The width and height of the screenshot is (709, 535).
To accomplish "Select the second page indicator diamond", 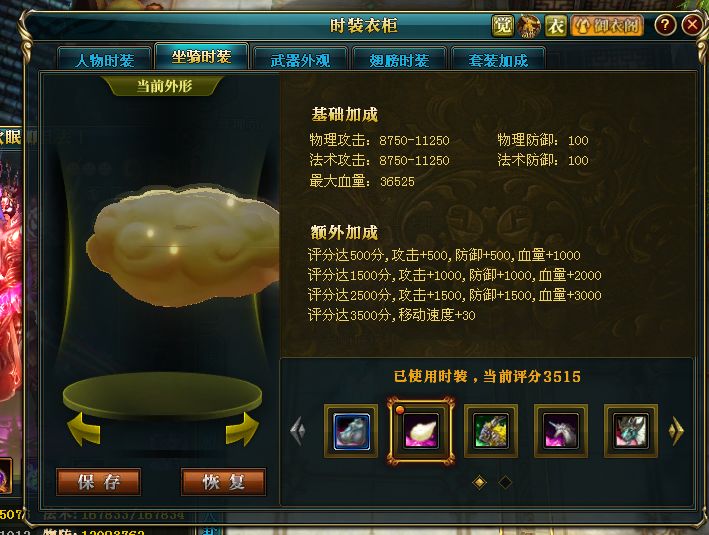I will [x=505, y=483].
